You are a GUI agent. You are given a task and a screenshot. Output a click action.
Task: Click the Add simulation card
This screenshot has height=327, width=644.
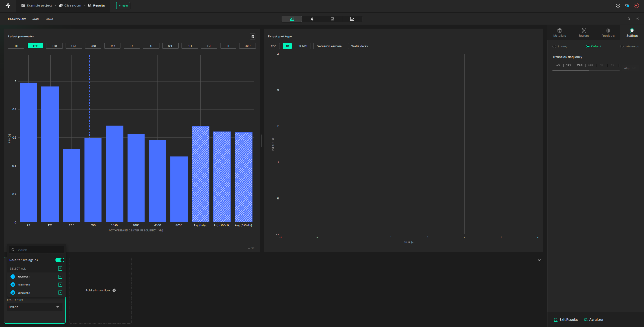(x=101, y=290)
